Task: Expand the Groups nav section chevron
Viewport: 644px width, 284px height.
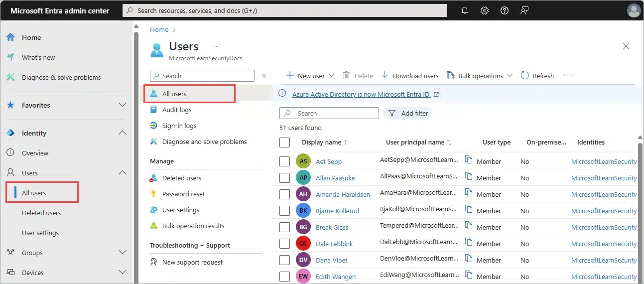Action: point(122,253)
